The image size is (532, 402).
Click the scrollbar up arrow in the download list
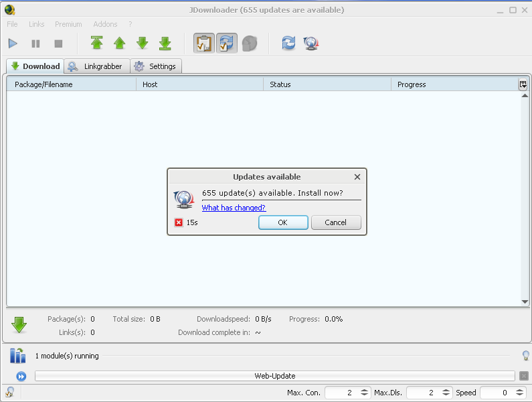[x=525, y=96]
